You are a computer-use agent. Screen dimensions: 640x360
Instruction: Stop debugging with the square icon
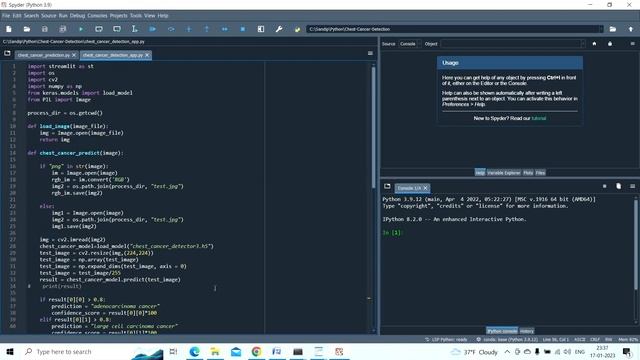tap(243, 29)
